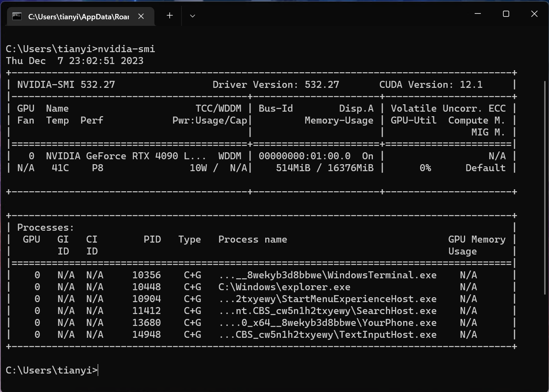Click the CUDA Version 12.1 text
549x392 pixels.
[x=430, y=85]
